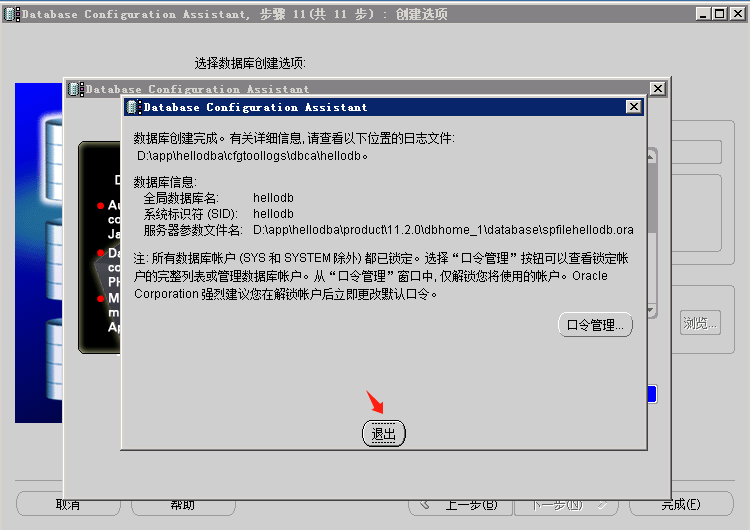The height and width of the screenshot is (530, 750).
Task: Click 完成(F) finish button
Action: 681,506
